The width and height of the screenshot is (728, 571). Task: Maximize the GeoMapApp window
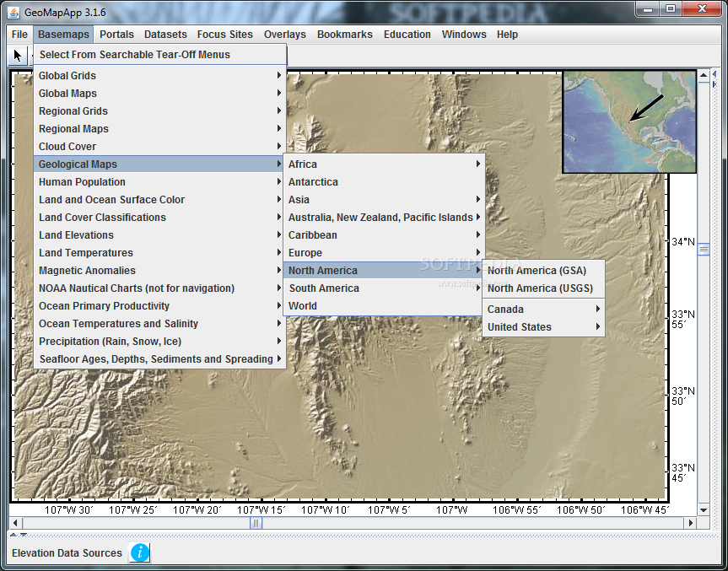pos(671,9)
